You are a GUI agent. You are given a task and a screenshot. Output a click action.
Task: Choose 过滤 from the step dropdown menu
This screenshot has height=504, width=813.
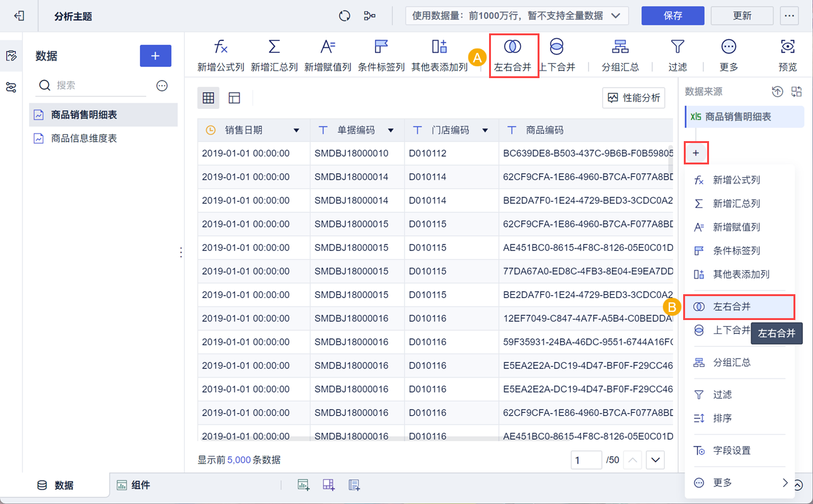click(x=739, y=395)
